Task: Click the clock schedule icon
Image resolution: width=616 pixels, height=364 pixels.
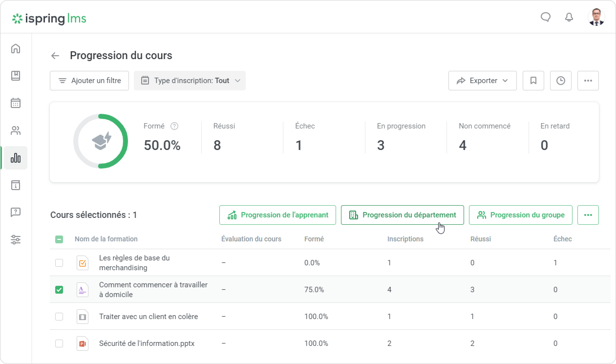Action: pos(561,81)
